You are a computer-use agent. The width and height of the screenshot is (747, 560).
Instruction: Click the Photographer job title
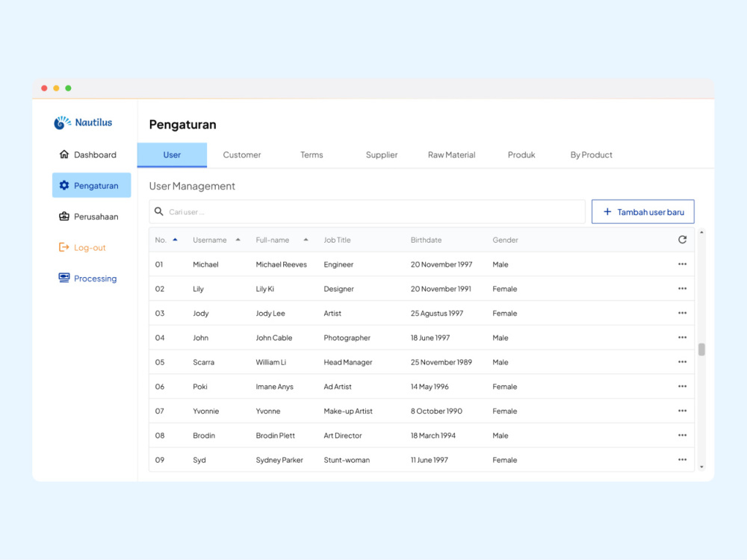(x=347, y=337)
